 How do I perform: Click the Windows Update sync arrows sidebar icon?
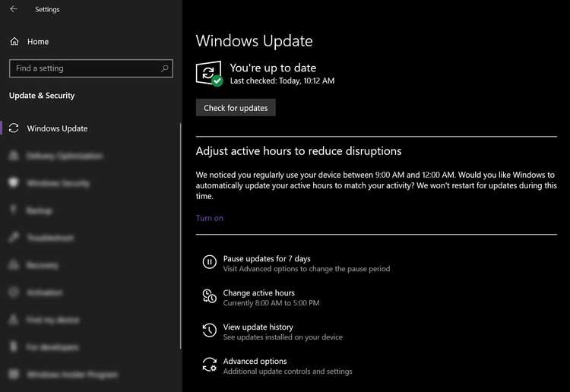coord(14,128)
